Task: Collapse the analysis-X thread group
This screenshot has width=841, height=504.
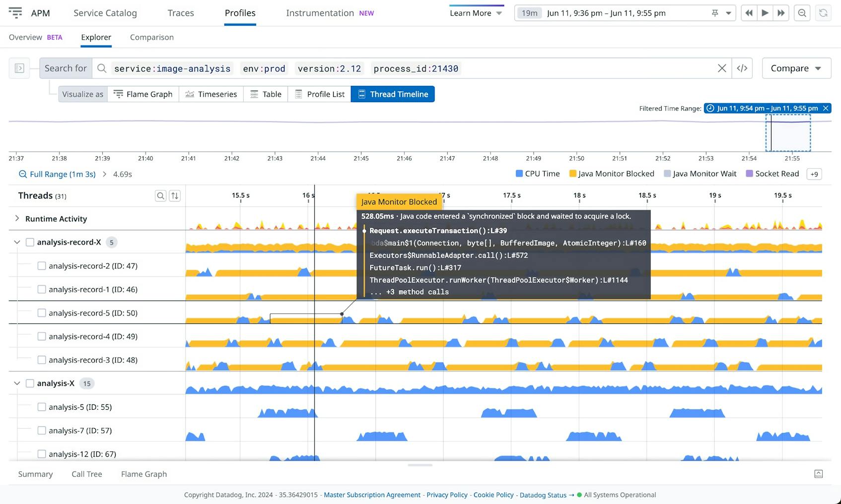Action: click(x=17, y=383)
